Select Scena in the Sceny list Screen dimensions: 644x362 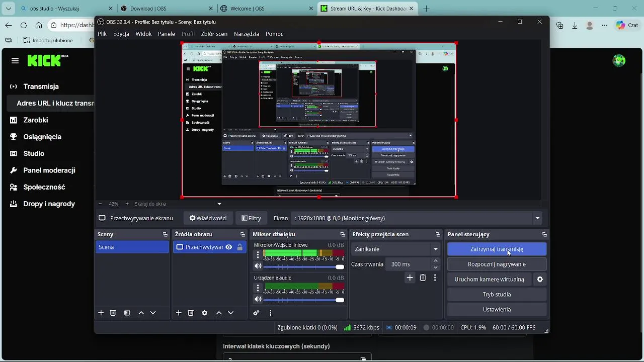point(132,247)
